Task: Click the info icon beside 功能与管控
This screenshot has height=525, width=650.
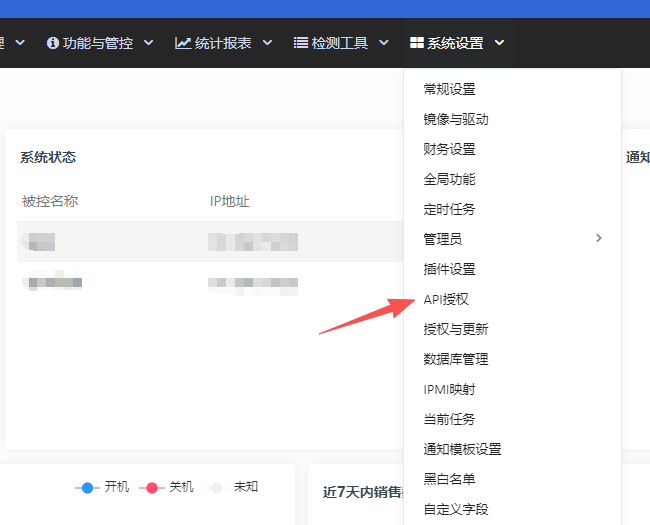Action: click(53, 43)
